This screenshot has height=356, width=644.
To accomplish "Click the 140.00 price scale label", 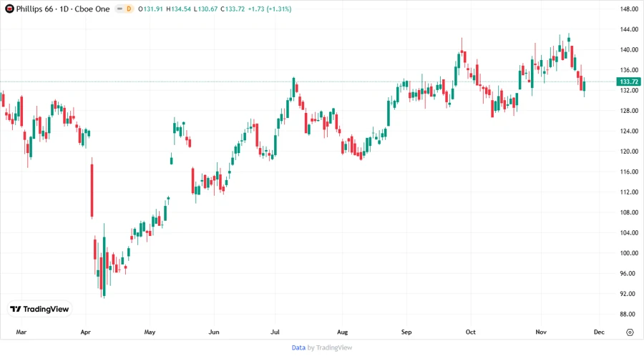I will coord(629,49).
